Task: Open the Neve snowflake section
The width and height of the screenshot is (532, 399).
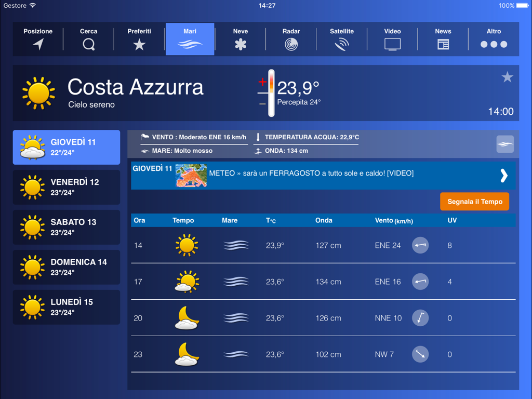Action: click(x=240, y=44)
